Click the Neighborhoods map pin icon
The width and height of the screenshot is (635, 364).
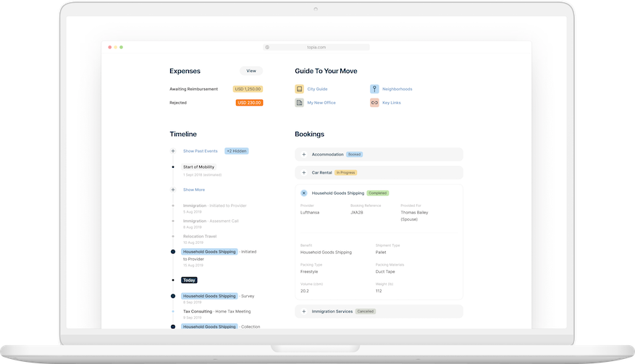click(x=374, y=89)
